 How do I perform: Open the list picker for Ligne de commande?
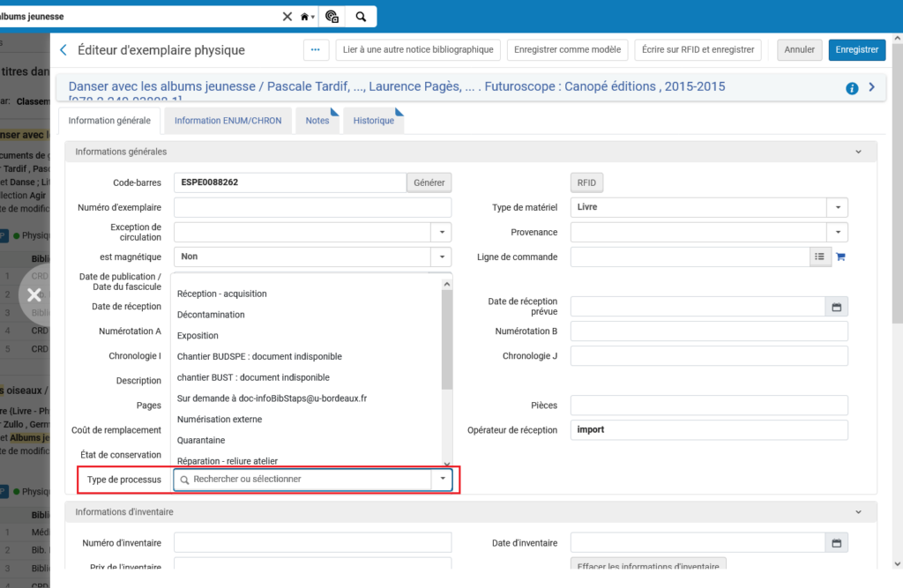(819, 257)
